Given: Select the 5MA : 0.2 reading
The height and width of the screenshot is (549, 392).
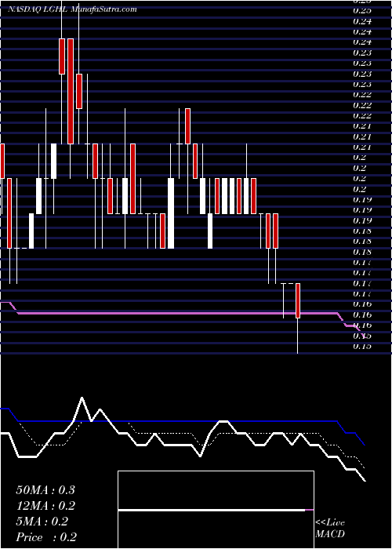Looking at the screenshot, I should click(42, 522).
